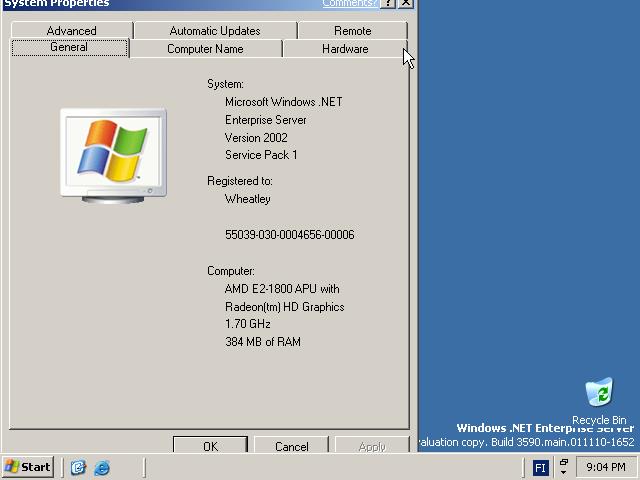Viewport: 640px width, 480px height.
Task: Click the FI language indicator
Action: point(540,468)
